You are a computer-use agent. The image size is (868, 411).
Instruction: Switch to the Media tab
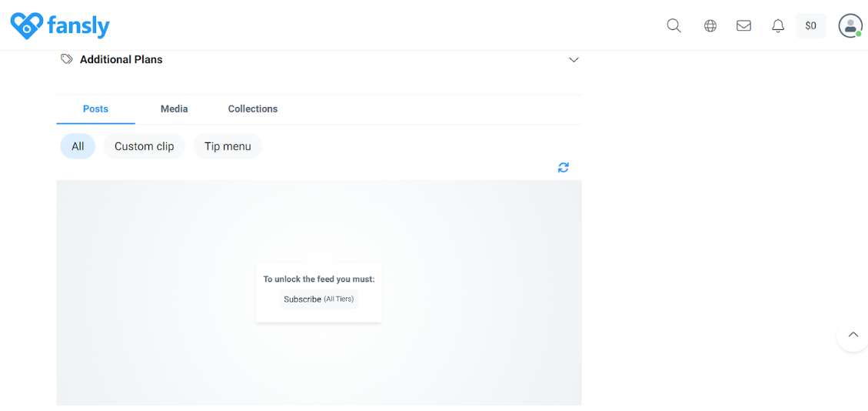pos(174,109)
